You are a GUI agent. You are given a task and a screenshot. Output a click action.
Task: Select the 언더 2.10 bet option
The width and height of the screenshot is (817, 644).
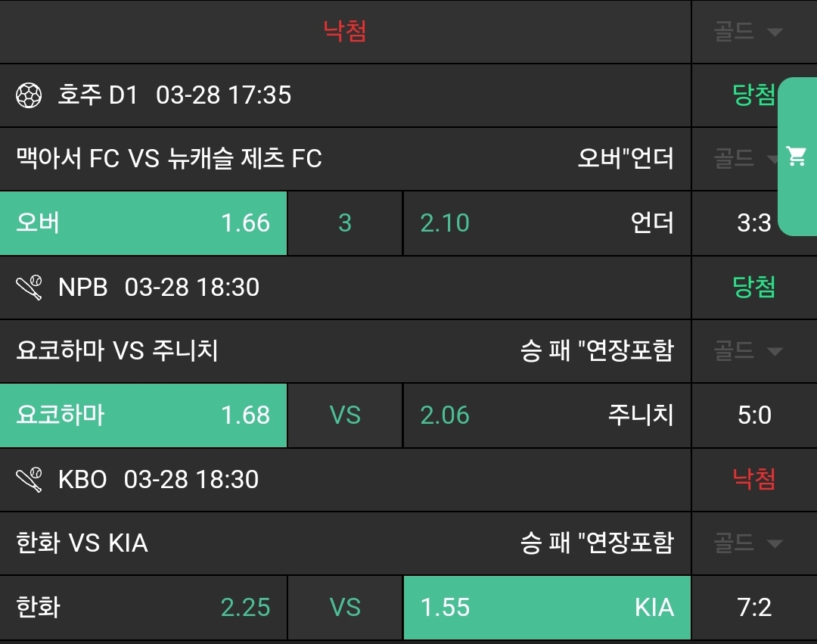[x=546, y=223]
